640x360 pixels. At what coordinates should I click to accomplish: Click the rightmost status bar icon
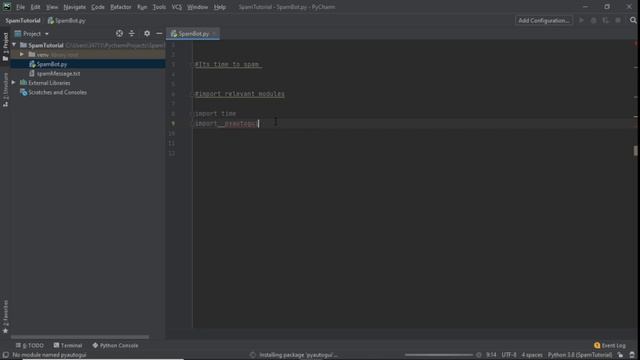(x=632, y=355)
